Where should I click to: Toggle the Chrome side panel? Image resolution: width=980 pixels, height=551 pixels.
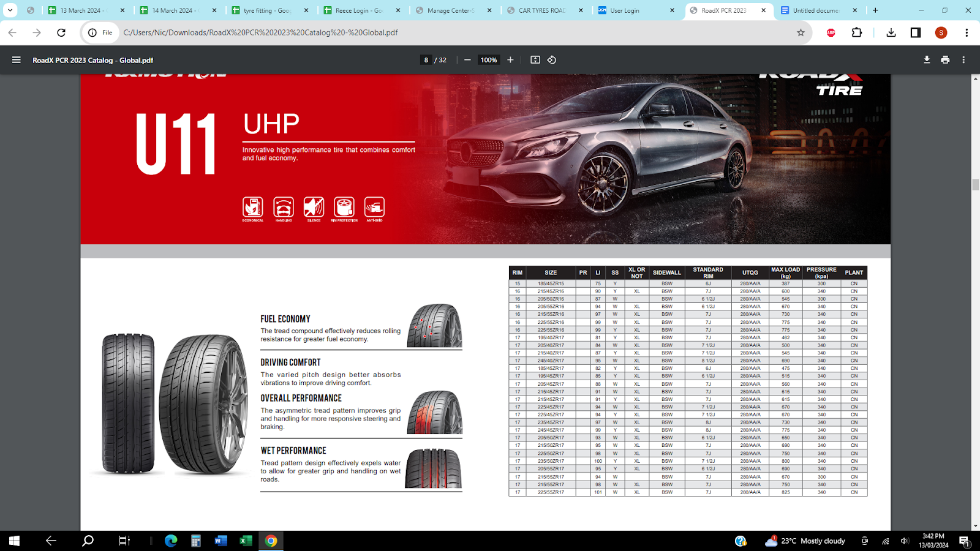916,32
